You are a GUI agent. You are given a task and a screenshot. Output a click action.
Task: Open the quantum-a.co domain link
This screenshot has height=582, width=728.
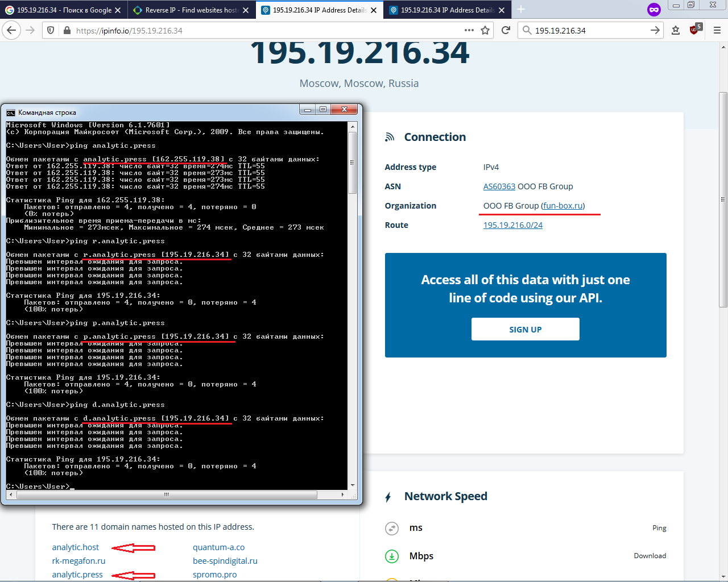tap(218, 547)
